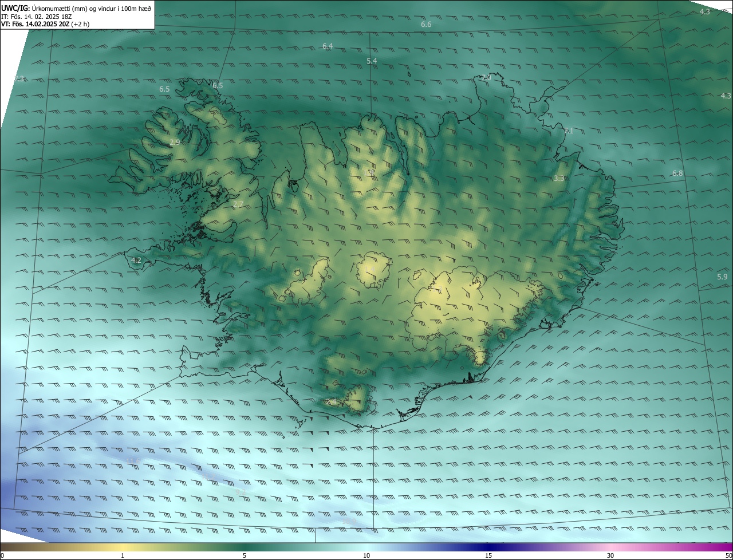Click the 4.2 value on the map
733x560 pixels.
136,261
